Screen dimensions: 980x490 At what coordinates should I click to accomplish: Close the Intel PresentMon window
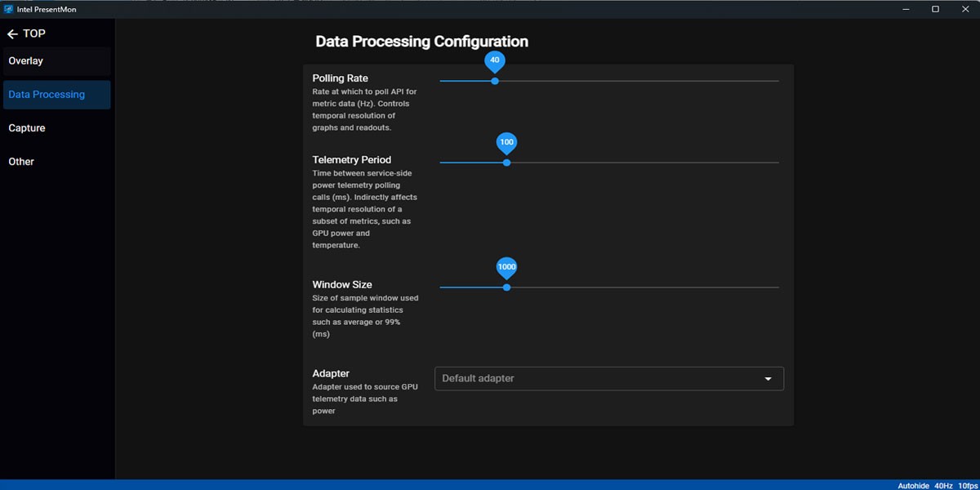964,9
